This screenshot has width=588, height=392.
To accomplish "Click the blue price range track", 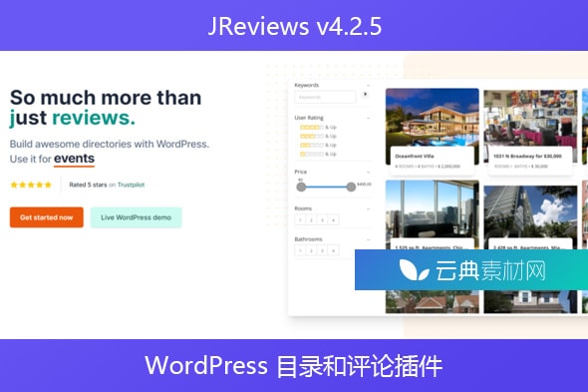I will [x=326, y=187].
